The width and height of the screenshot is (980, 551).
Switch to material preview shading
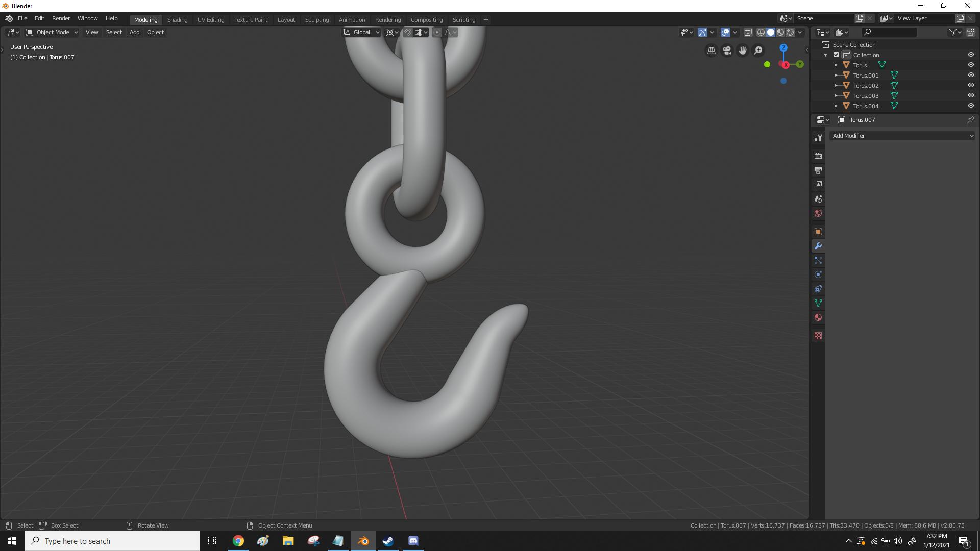(780, 32)
